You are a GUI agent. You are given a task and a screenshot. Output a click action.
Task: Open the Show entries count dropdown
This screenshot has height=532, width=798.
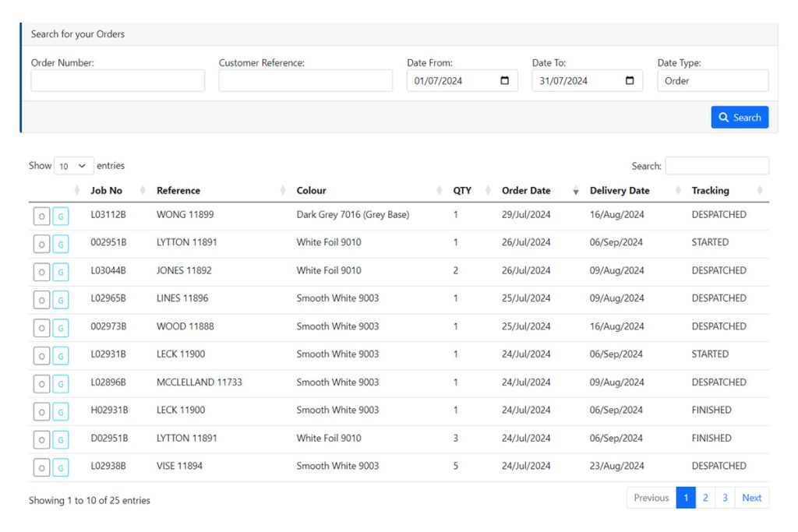point(74,166)
